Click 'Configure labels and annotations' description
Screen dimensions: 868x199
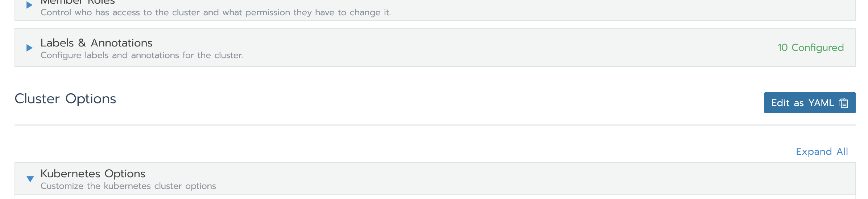[142, 55]
